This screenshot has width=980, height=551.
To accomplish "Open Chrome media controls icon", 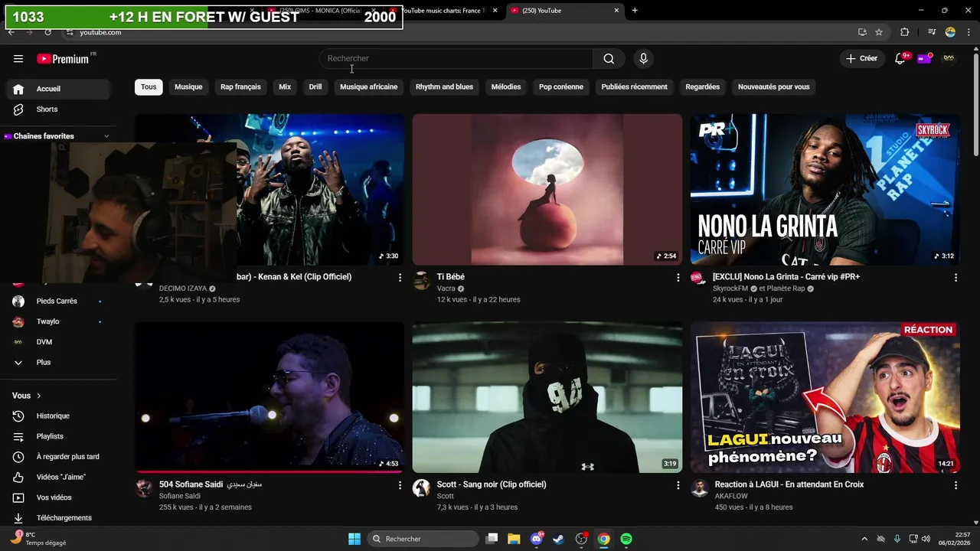I will point(931,32).
